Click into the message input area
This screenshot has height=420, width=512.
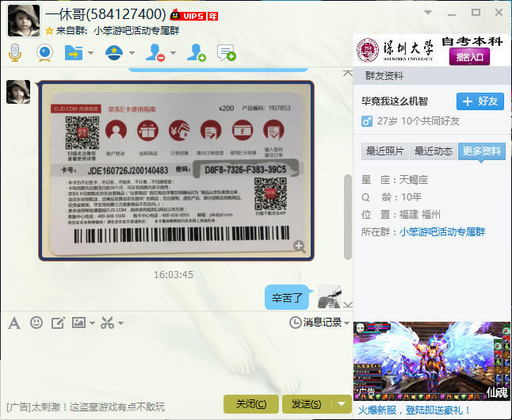pos(176,362)
